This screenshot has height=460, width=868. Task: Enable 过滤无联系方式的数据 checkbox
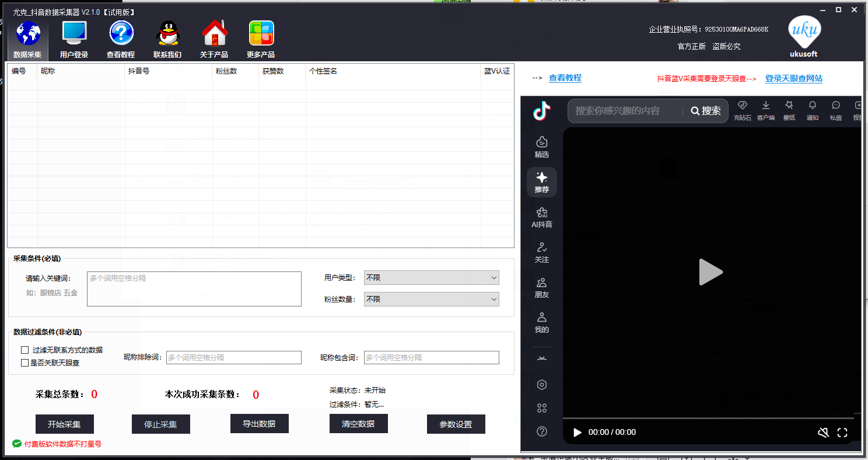[25, 350]
